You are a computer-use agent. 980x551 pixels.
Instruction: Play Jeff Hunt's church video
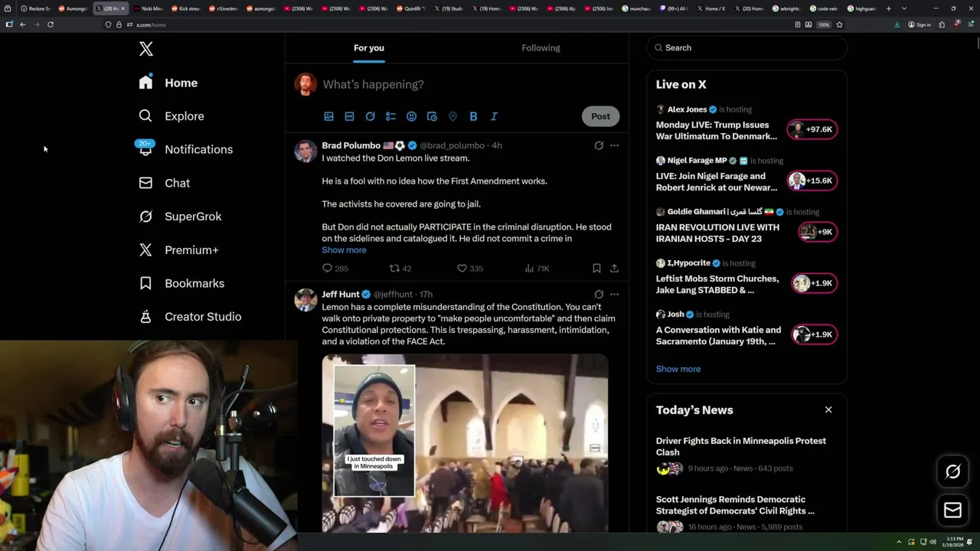coord(465,443)
